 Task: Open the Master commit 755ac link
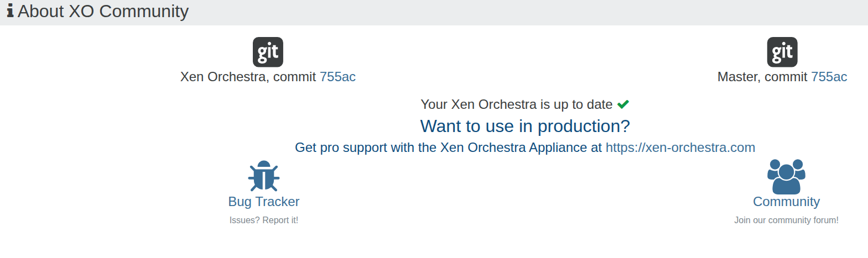(x=829, y=77)
